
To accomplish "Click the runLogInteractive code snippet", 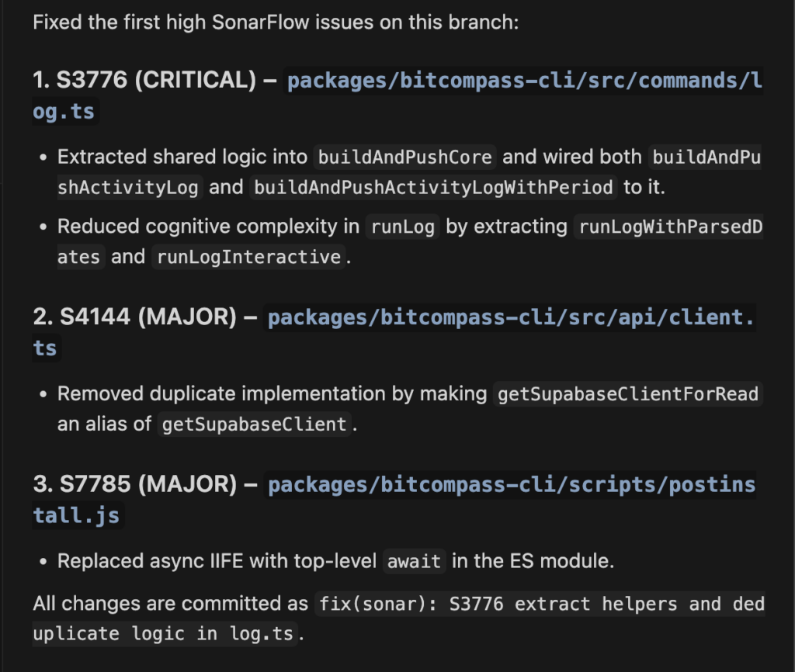I will (x=248, y=257).
